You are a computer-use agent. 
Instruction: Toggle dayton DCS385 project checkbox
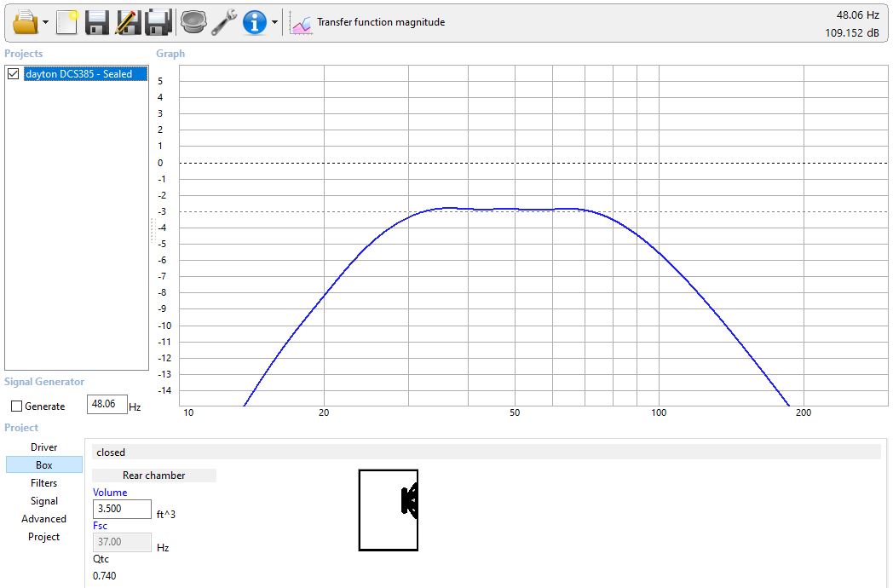[13, 74]
